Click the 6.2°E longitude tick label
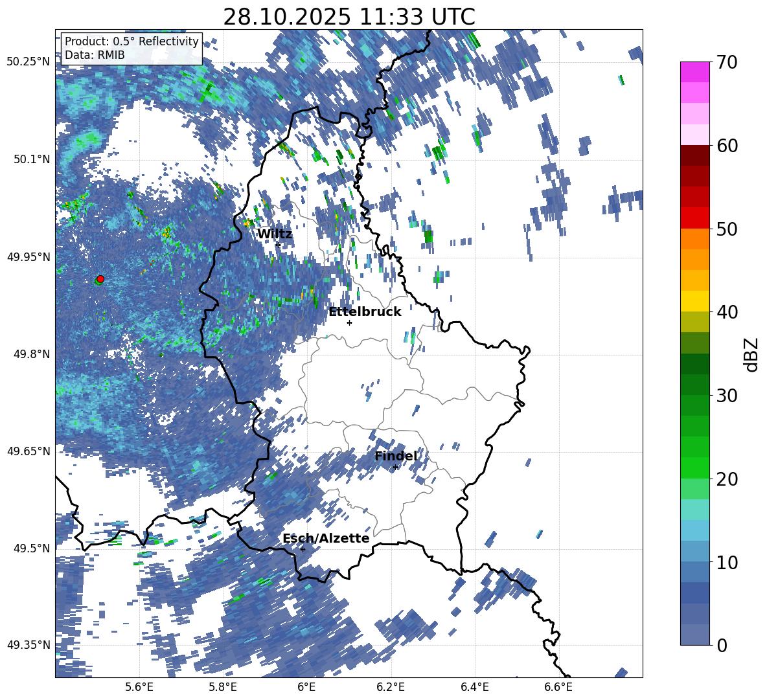Viewport: 767px width, 700px height. tap(391, 687)
